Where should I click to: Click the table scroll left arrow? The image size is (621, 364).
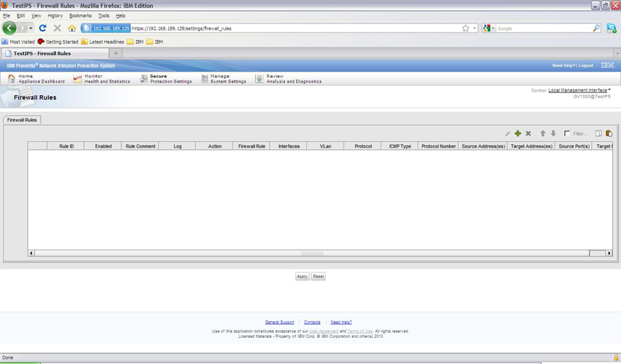[x=31, y=253]
